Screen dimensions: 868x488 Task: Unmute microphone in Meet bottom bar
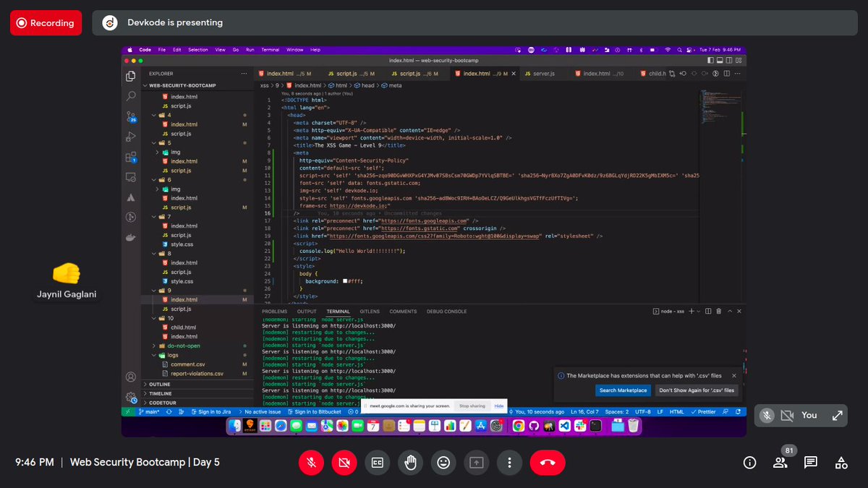pos(312,462)
